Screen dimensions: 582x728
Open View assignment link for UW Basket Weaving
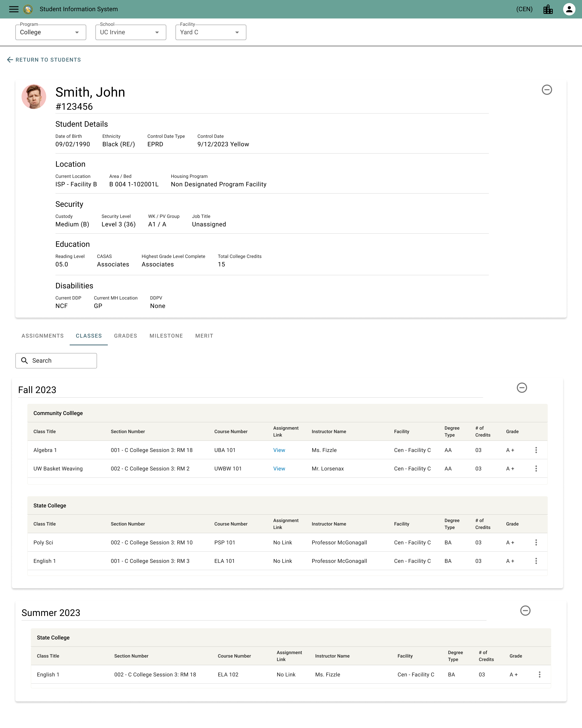click(x=279, y=469)
